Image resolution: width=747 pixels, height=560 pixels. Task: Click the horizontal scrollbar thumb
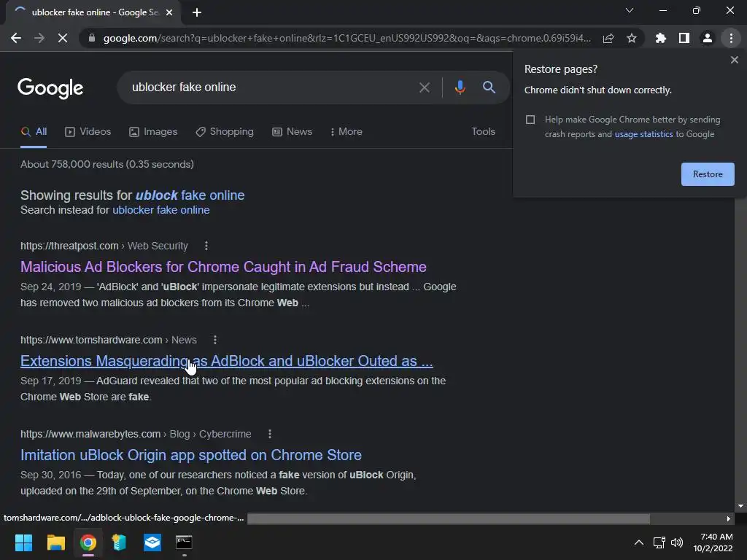[x=449, y=518]
